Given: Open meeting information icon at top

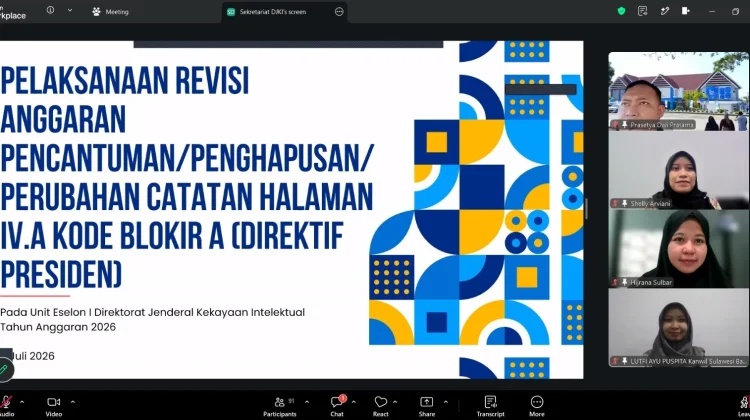Looking at the screenshot, I should tap(50, 10).
